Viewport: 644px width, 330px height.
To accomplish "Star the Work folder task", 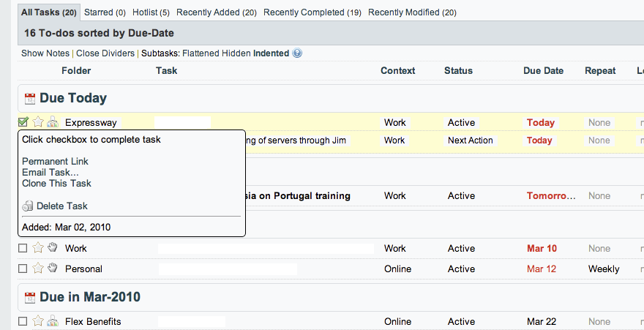I will pos(38,248).
